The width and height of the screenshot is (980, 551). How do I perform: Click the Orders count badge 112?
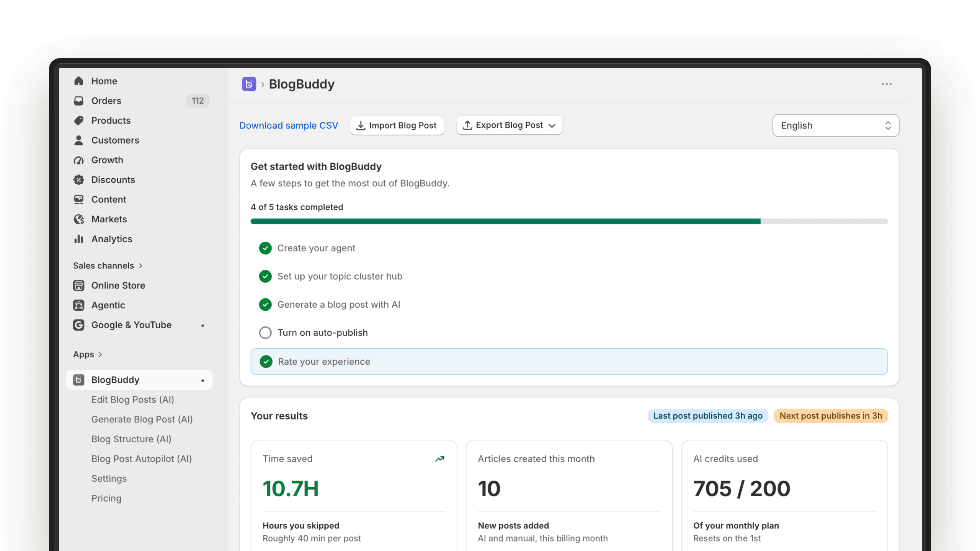click(198, 101)
